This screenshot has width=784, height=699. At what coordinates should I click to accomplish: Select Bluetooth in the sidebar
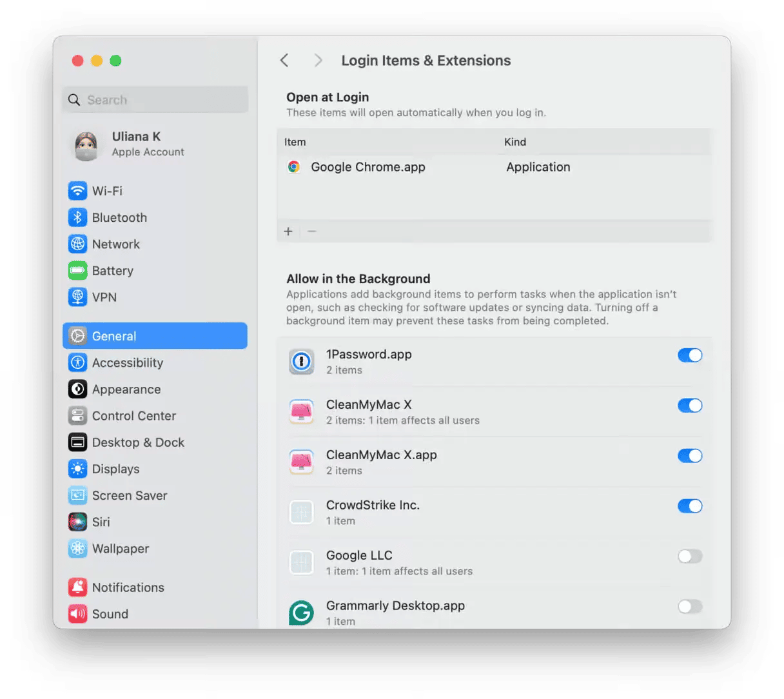tap(155, 217)
